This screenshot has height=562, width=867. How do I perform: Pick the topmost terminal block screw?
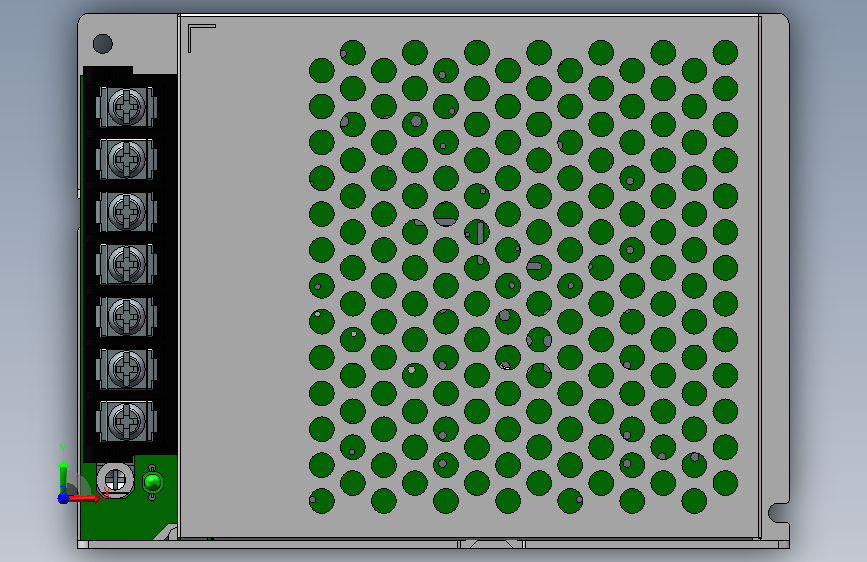coord(127,106)
